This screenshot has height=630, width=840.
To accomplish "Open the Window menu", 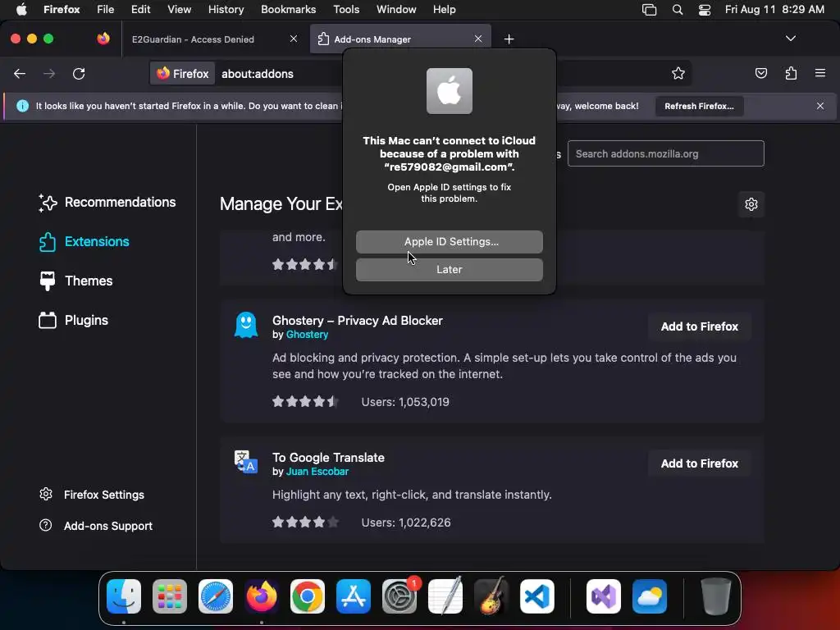I will click(396, 9).
